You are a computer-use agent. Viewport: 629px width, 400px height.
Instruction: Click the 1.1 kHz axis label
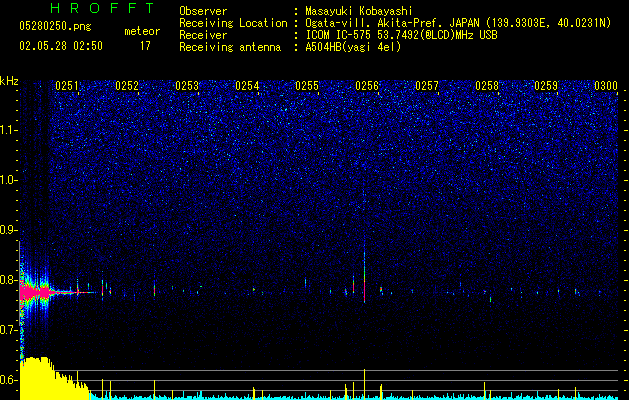(9, 130)
